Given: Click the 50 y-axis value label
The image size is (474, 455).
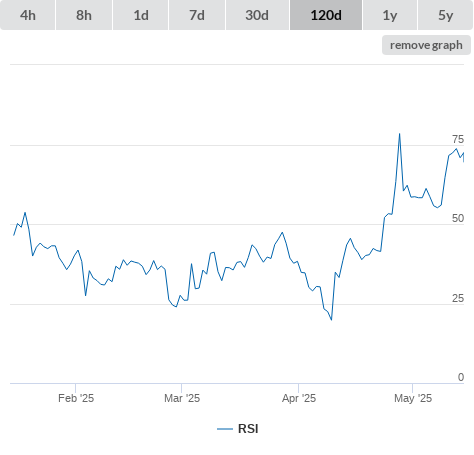Looking at the screenshot, I should pyautogui.click(x=458, y=218).
